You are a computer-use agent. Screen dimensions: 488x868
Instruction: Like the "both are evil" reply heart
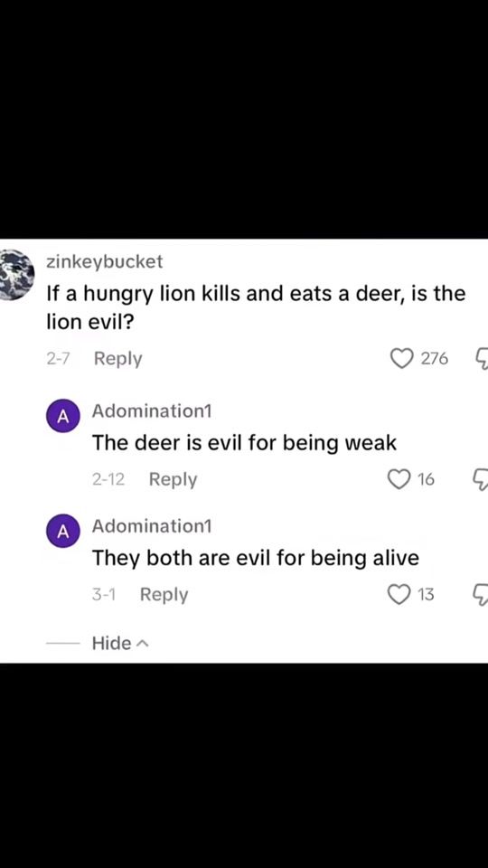tap(398, 595)
